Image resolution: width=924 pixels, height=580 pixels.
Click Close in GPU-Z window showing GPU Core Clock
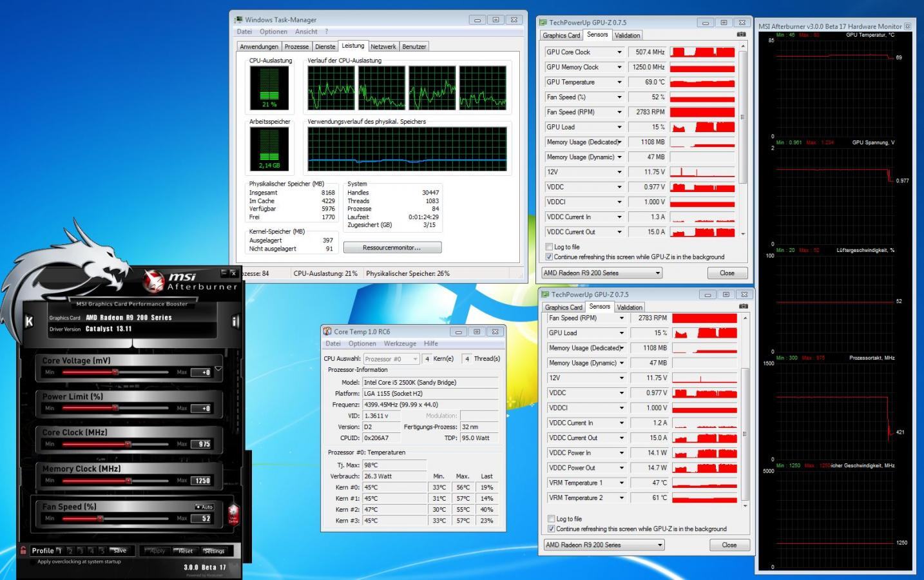[727, 273]
